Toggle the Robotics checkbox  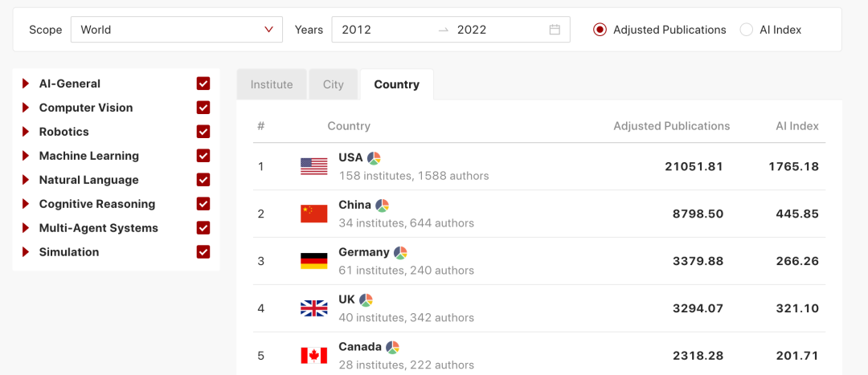point(203,132)
